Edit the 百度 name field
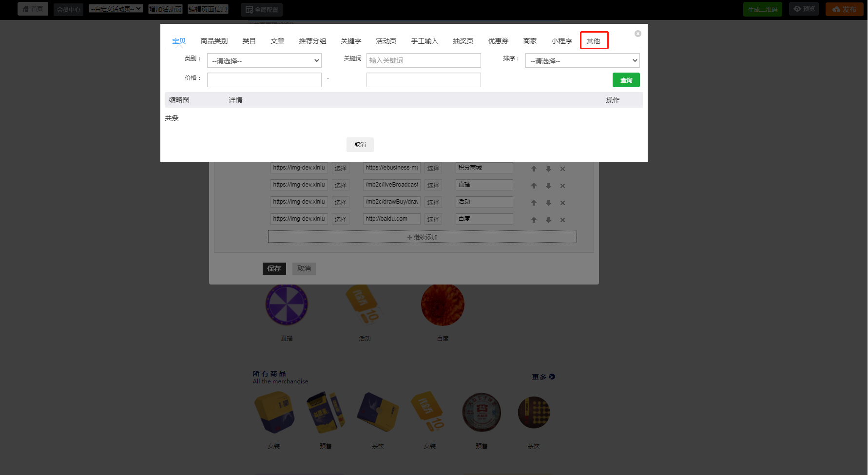This screenshot has width=868, height=475. pos(484,219)
